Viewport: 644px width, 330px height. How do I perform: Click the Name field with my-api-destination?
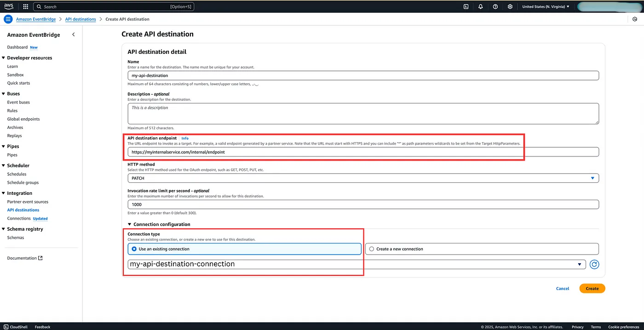point(363,75)
